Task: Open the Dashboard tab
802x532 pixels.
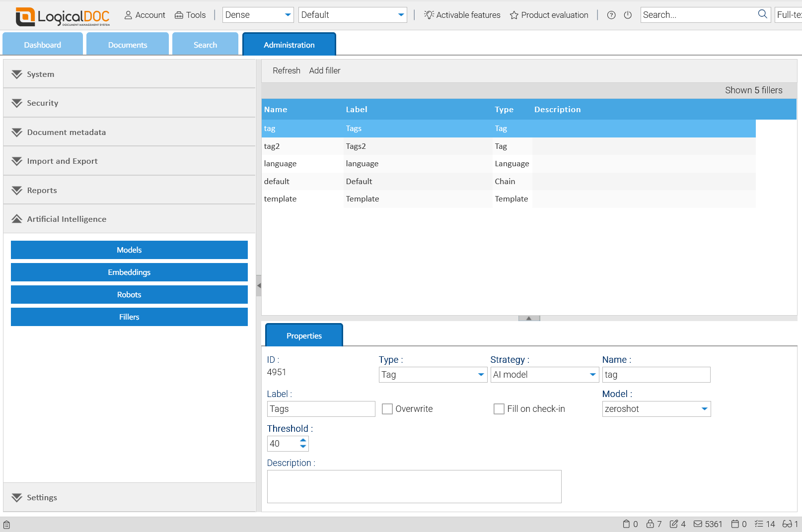Action: [x=43, y=45]
